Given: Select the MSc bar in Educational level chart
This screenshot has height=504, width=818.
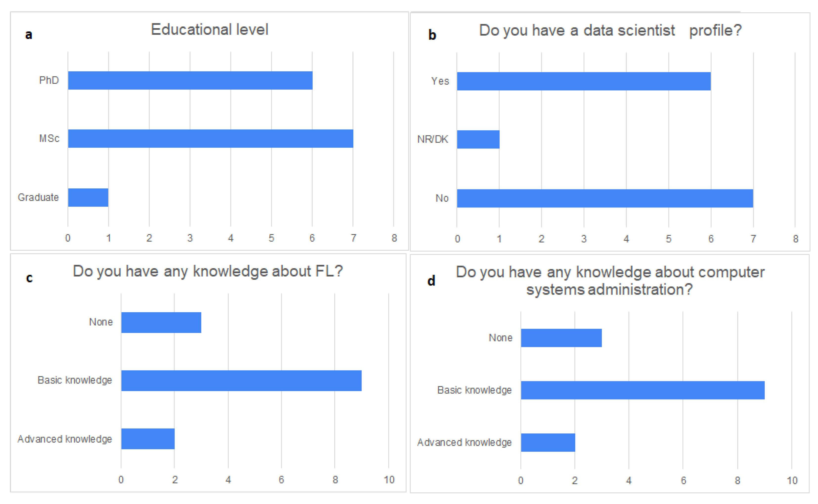Looking at the screenshot, I should (211, 138).
